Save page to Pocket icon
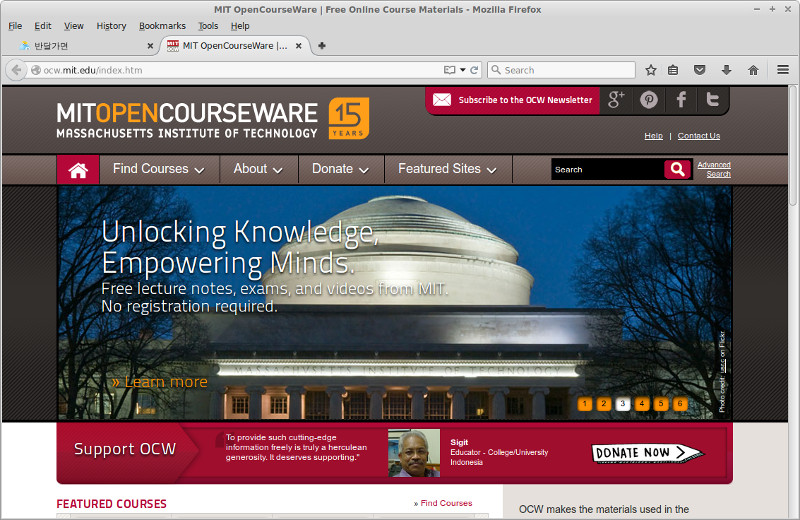This screenshot has width=800, height=520. [699, 70]
